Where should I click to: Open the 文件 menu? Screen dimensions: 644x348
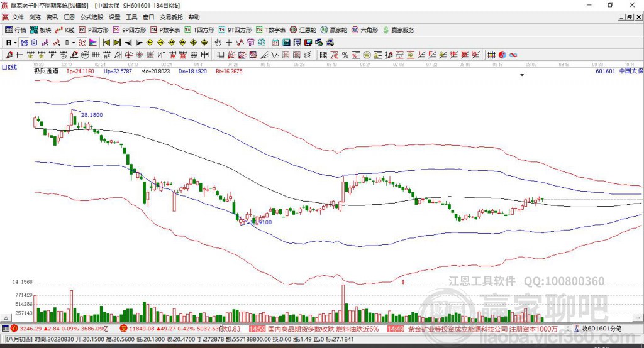point(18,17)
